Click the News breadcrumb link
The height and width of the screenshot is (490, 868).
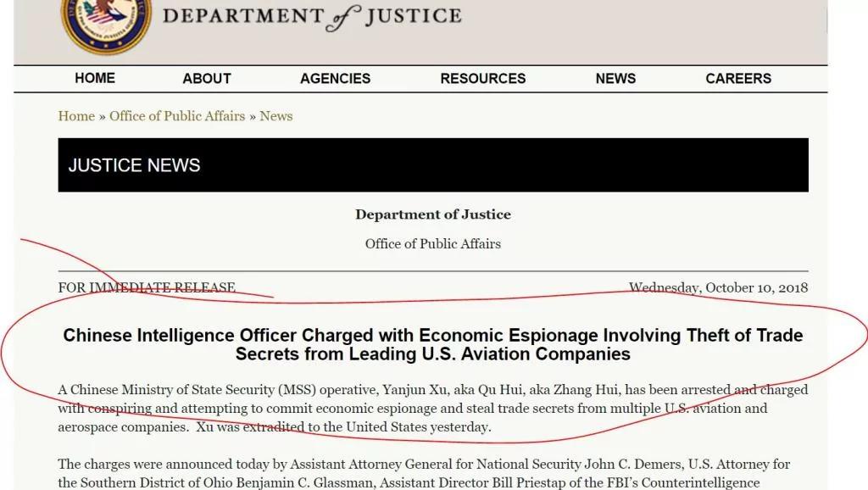coord(276,115)
